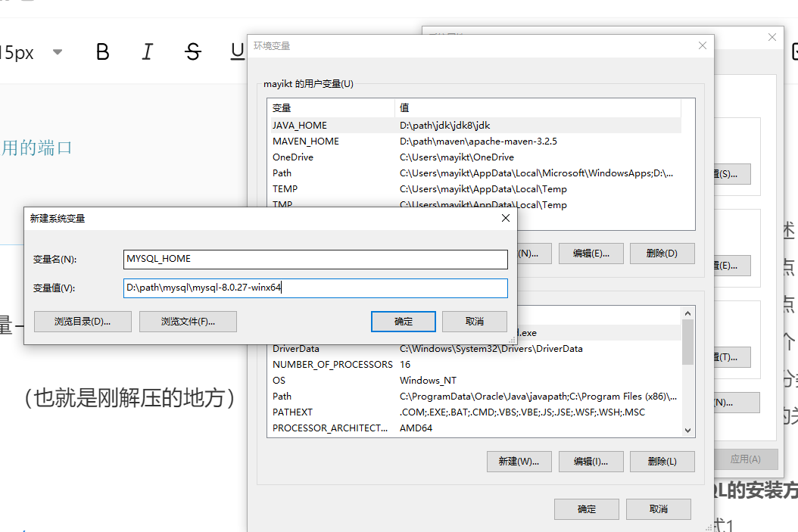Toggle bold formatting in editor toolbar
This screenshot has width=798, height=532.
[103, 51]
